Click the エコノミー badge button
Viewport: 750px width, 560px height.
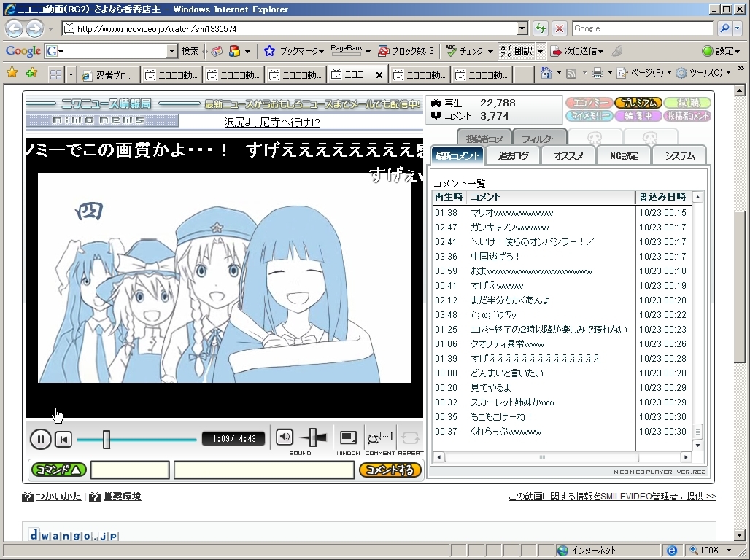pyautogui.click(x=589, y=103)
